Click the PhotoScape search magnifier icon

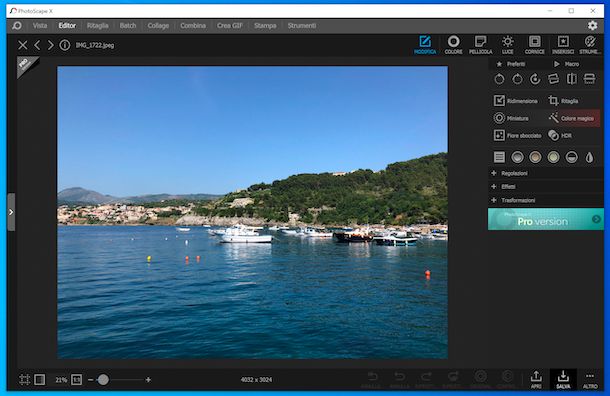coord(17,26)
